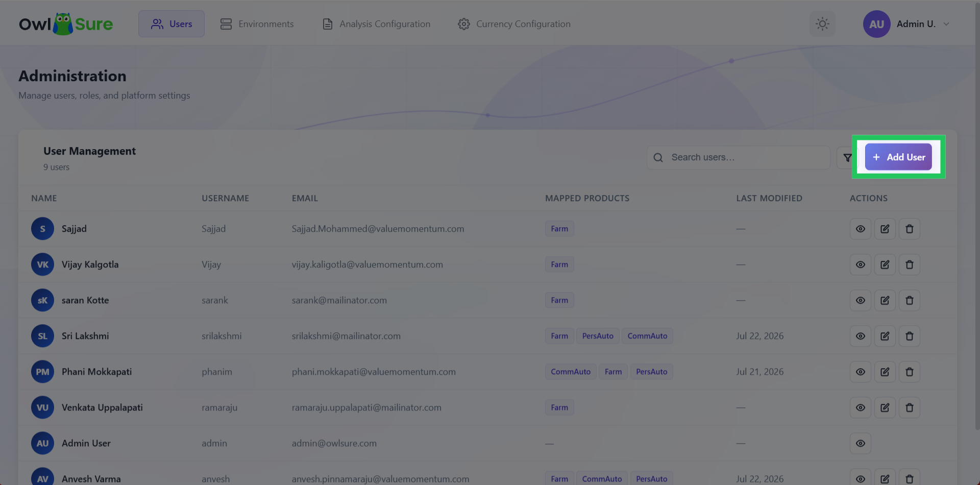Click the NAME column header
Viewport: 980px width, 485px height.
[44, 198]
